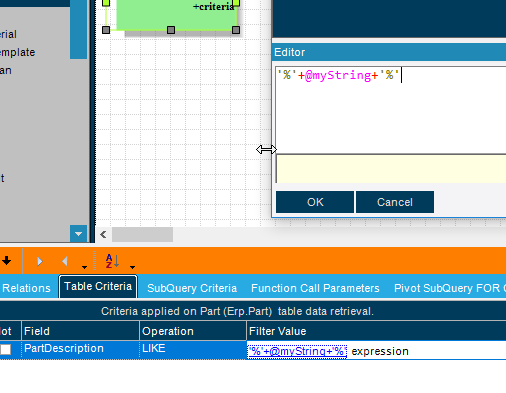Open dropdown next to left arrow icon
Screen dimensions: 506x393
pyautogui.click(x=84, y=267)
